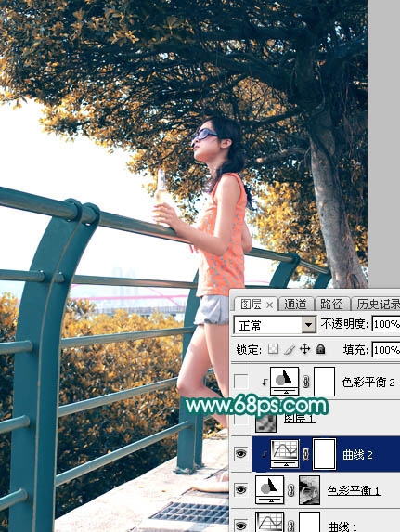Click the link icon on 色彩平衡 2 layer
This screenshot has height=532, width=400.
(306, 382)
